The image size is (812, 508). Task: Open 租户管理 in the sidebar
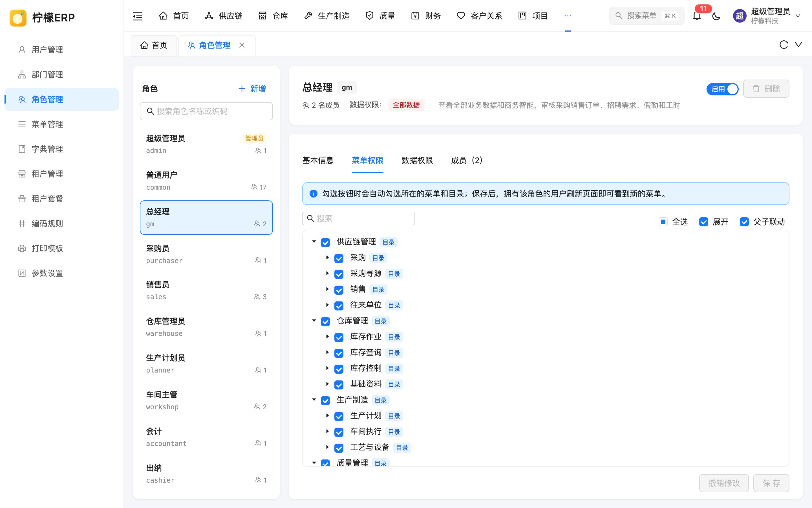click(x=62, y=174)
